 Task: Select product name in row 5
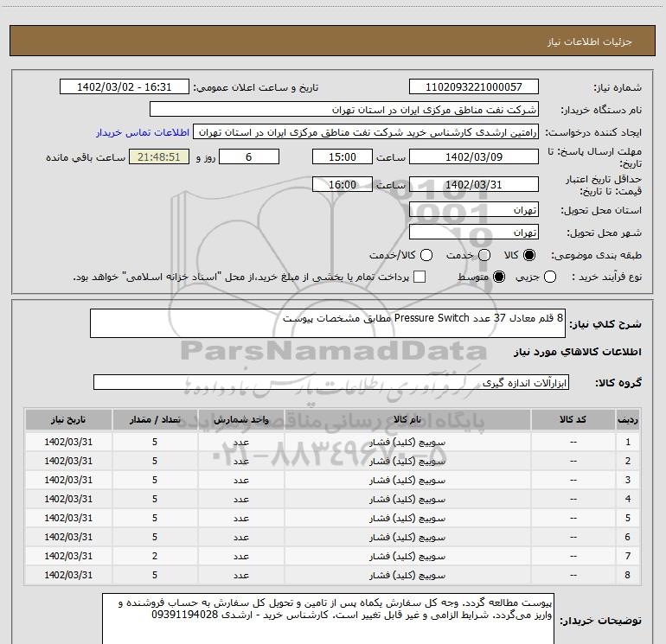407,519
